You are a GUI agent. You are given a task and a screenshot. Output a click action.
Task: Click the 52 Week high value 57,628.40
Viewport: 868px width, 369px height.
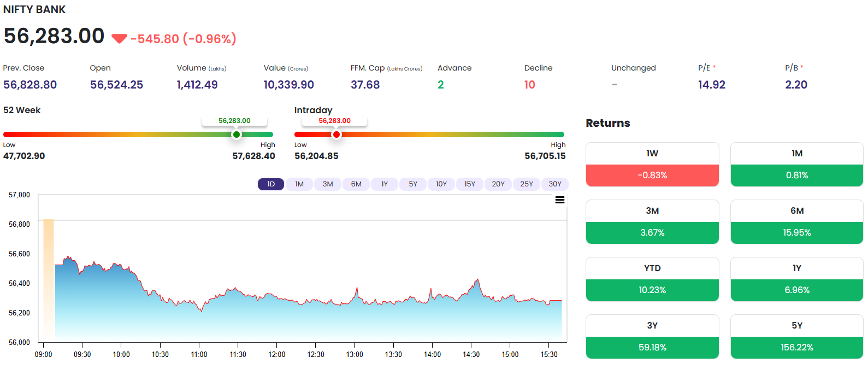[x=253, y=156]
